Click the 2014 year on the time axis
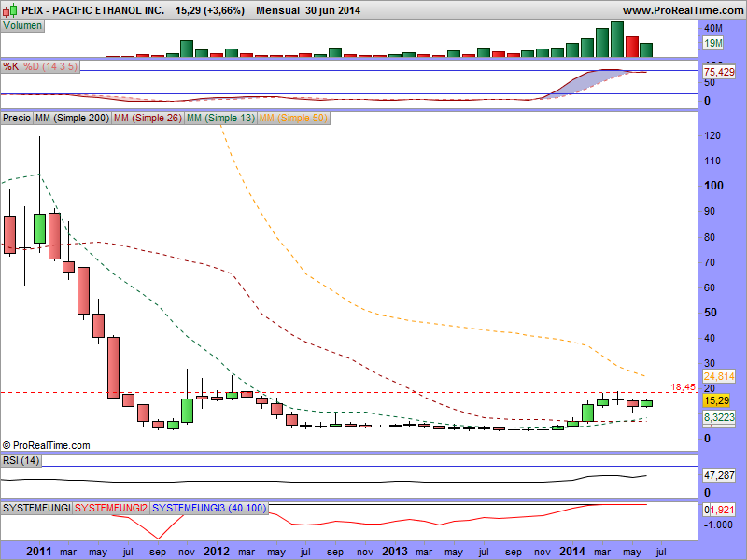The height and width of the screenshot is (560, 747). [572, 552]
